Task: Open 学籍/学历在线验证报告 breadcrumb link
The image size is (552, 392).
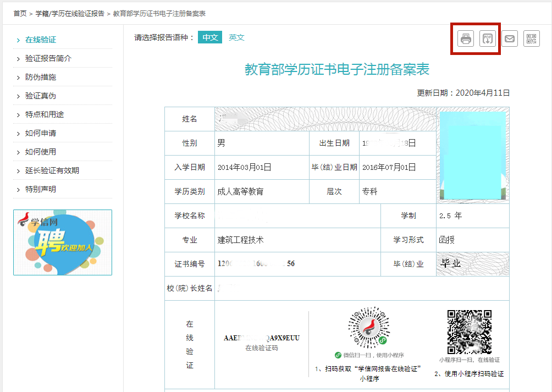Action: point(70,13)
